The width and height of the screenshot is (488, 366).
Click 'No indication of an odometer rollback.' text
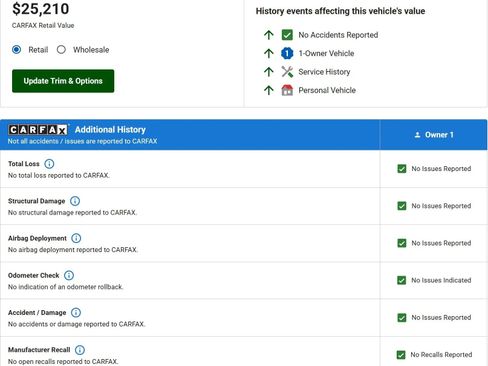click(x=66, y=287)
